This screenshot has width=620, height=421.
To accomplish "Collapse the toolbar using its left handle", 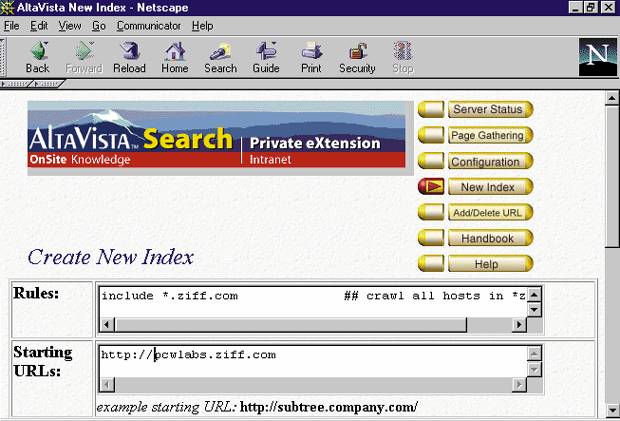I will coord(6,57).
